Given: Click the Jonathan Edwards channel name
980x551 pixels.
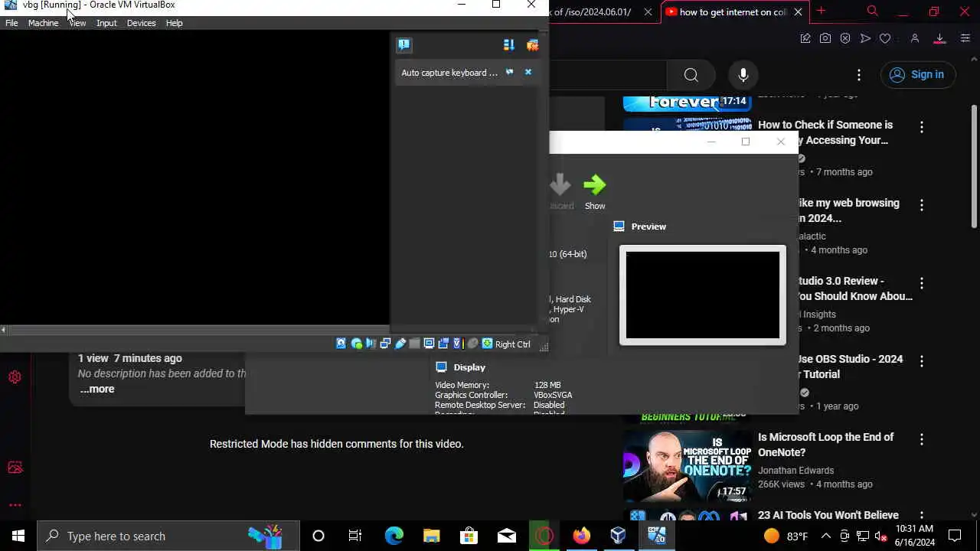Looking at the screenshot, I should [795, 471].
